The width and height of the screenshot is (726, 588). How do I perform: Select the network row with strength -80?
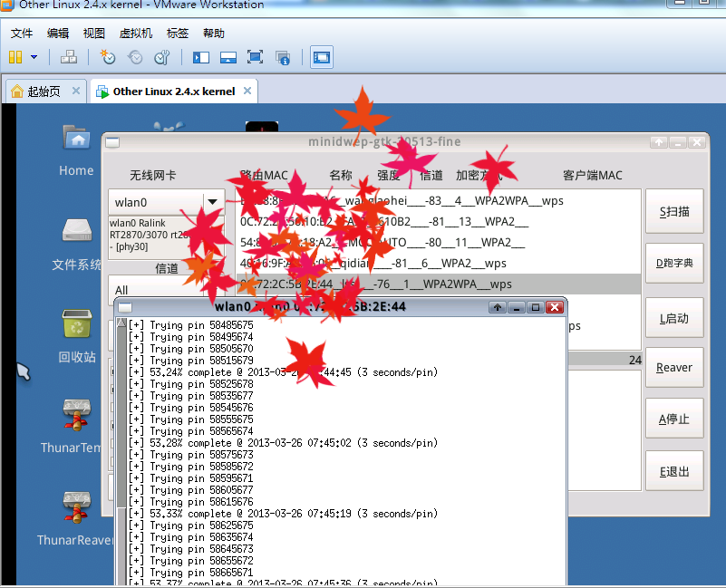coord(439,242)
